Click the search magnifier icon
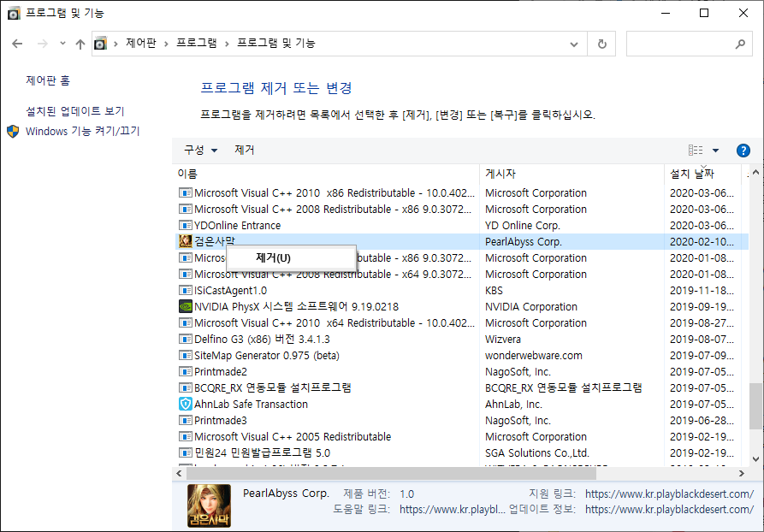This screenshot has width=764, height=532. (741, 44)
